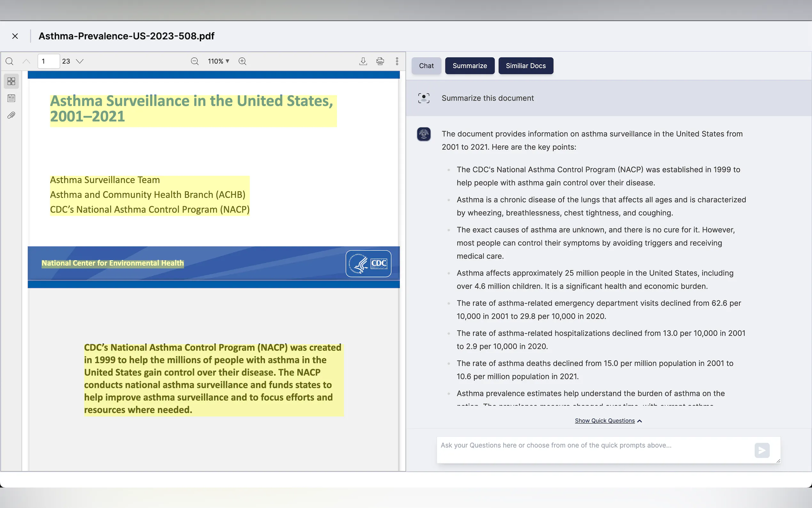The height and width of the screenshot is (508, 812).
Task: Go to previous page arrow
Action: coord(26,61)
